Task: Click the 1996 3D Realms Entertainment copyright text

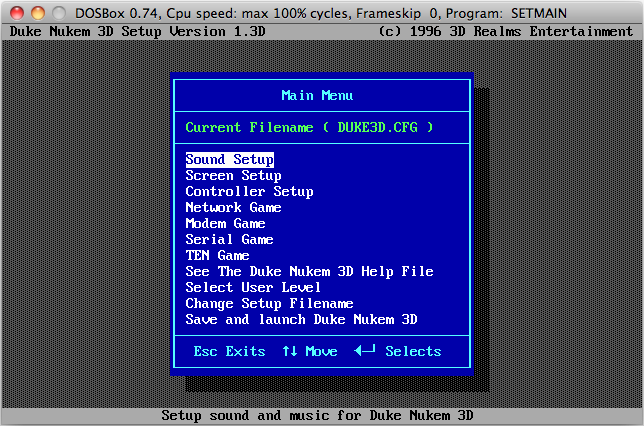Action: click(506, 32)
